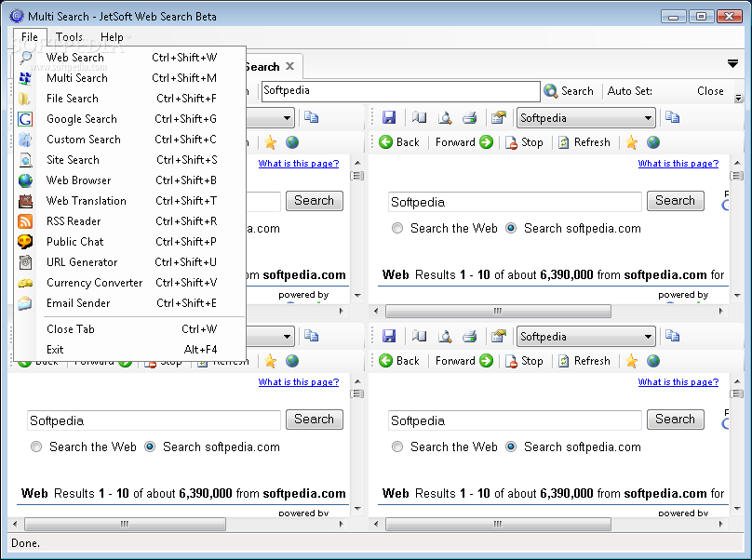Click the save disk icon in bottom-right pane
The image size is (752, 560).
pyautogui.click(x=389, y=336)
